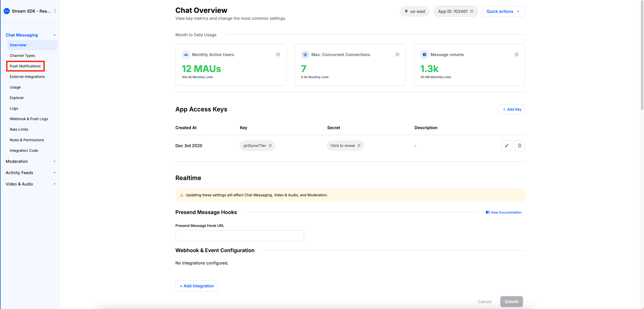Copy the key yjrt5yxw77ev via copy icon
Screen dimensions: 644x309
pos(270,145)
